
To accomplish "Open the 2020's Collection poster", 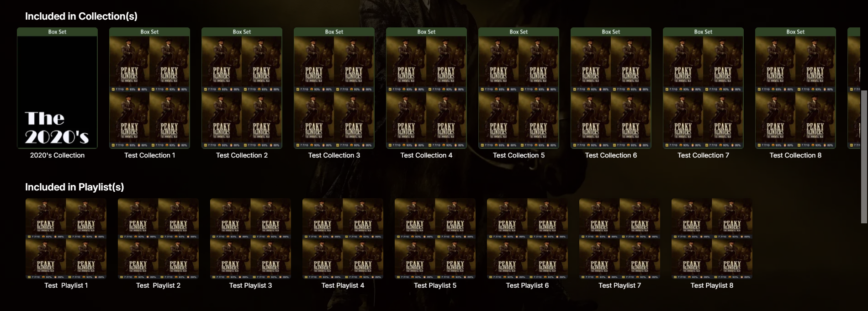I will pos(57,88).
